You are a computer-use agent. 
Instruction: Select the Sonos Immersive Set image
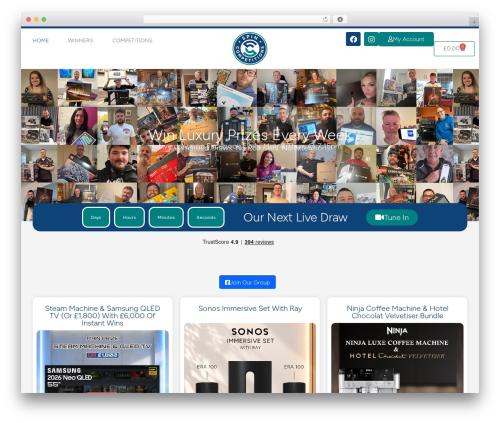[x=250, y=358]
